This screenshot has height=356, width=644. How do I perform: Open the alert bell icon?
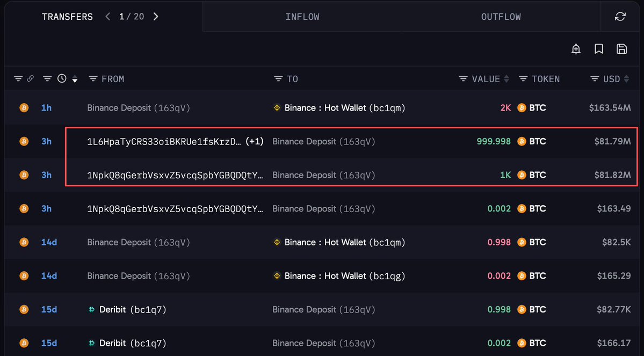pyautogui.click(x=576, y=49)
